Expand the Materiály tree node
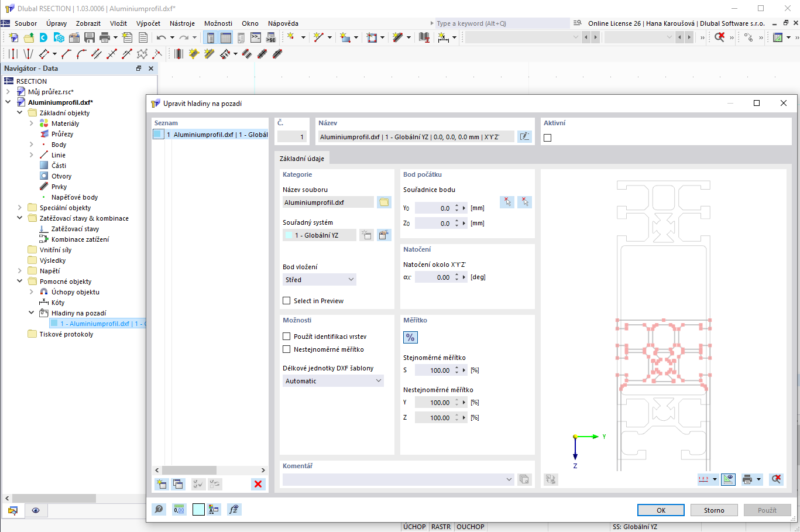This screenshot has width=800, height=532. [31, 123]
